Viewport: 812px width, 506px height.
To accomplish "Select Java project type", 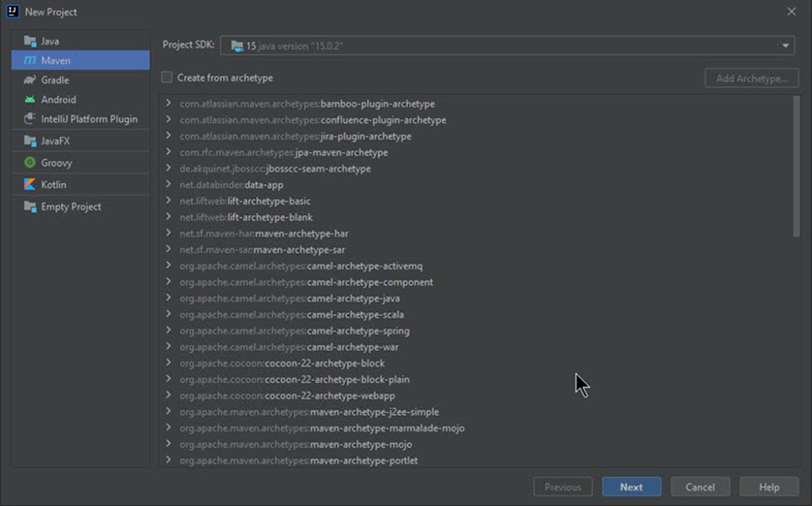I will 80,41.
